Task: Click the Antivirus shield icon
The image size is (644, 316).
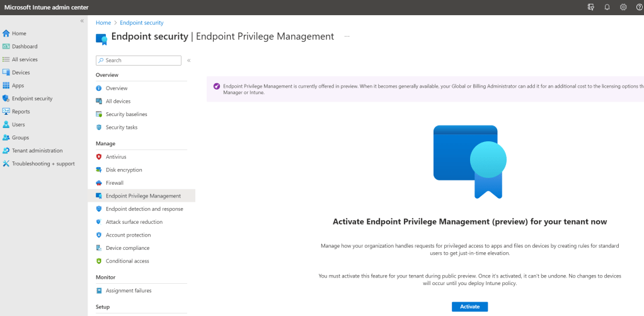Action: (99, 156)
